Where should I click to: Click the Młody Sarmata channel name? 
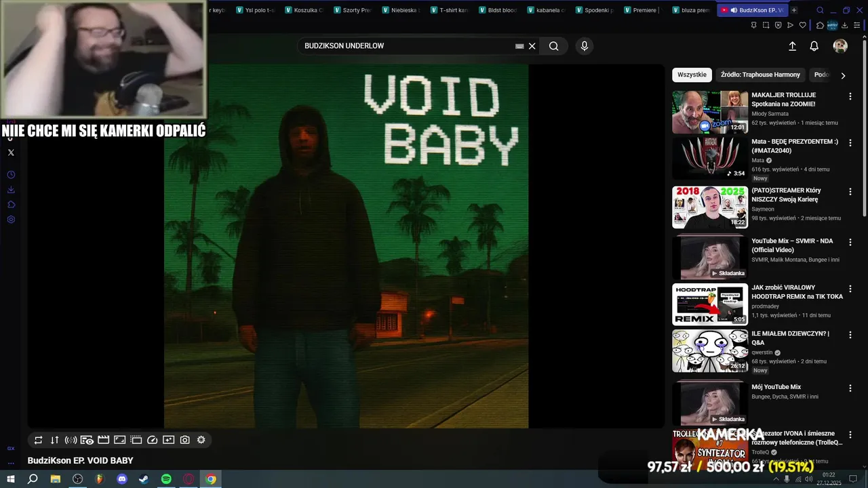(770, 114)
